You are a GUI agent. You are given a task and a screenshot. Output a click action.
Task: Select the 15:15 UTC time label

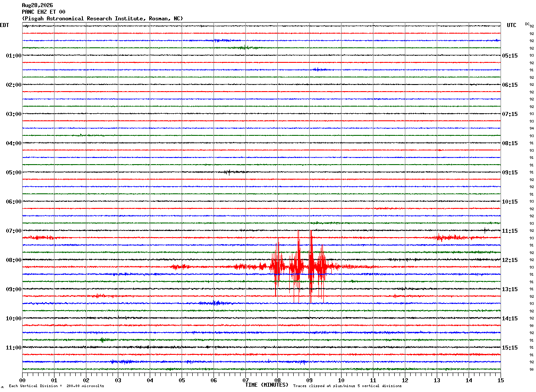point(510,348)
